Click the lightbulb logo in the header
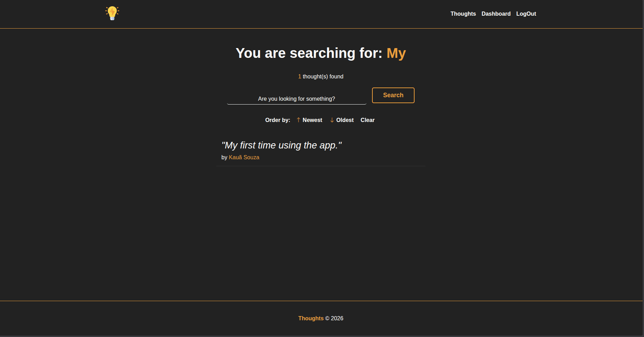This screenshot has height=337, width=644. (x=112, y=13)
